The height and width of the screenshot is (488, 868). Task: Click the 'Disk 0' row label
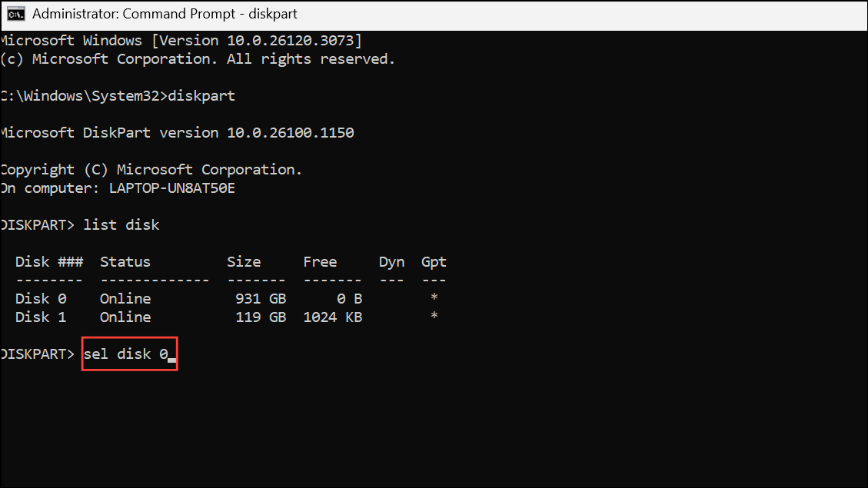point(41,299)
